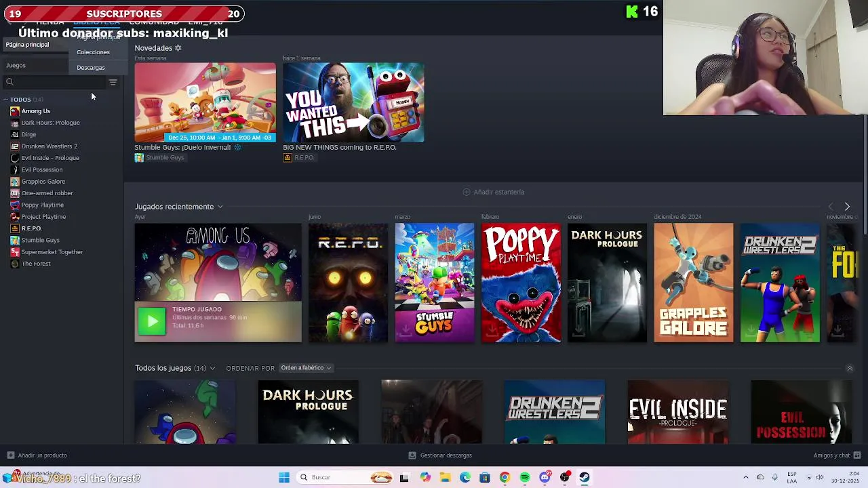Open Evil Inside Prologue cover in all games
Viewport: 868px width, 488px height.
point(678,412)
